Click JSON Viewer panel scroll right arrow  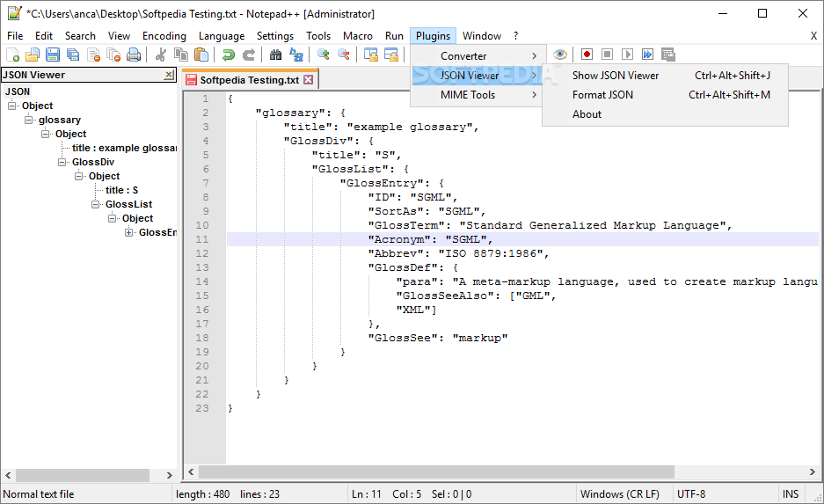click(x=169, y=475)
